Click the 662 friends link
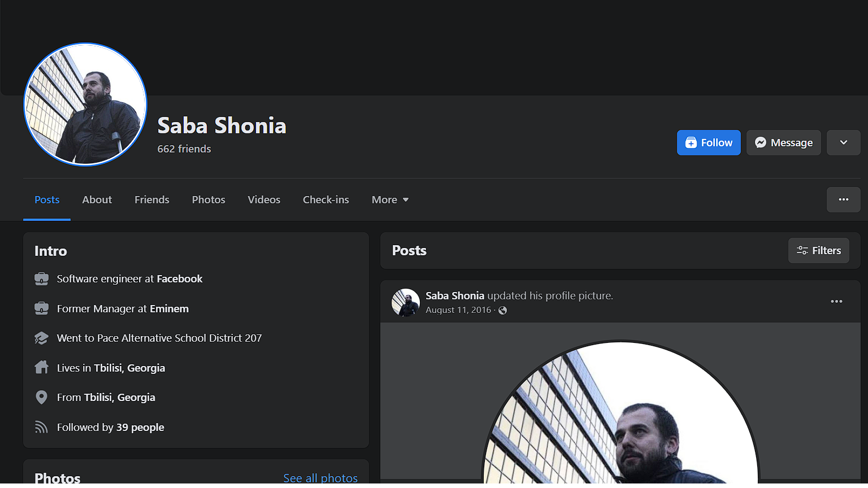Screen dimensions: 868x488 point(184,149)
